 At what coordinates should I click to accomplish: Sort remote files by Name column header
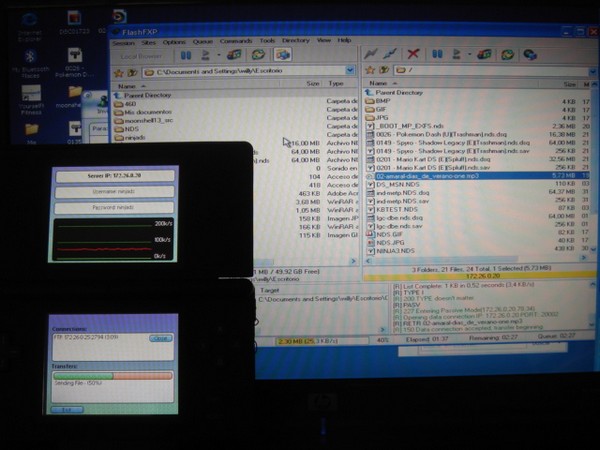click(x=451, y=83)
